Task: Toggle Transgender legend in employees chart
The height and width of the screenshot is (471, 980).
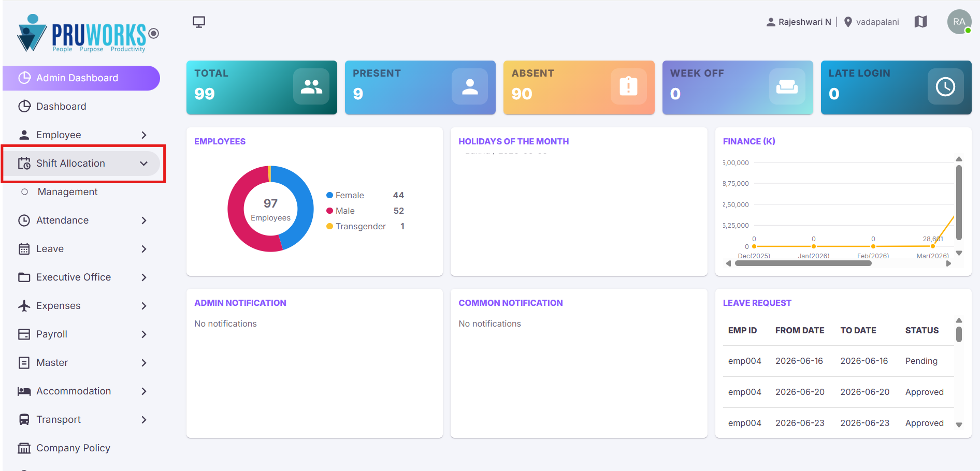Action: (356, 226)
